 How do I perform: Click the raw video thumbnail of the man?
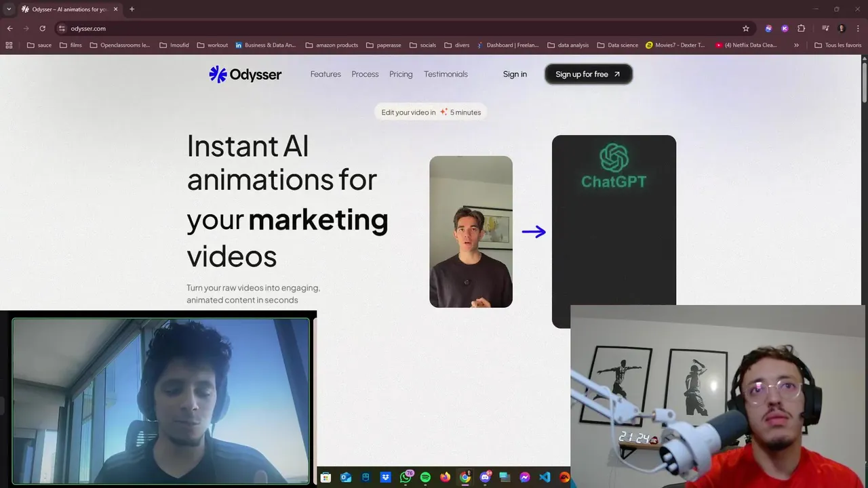pyautogui.click(x=471, y=232)
